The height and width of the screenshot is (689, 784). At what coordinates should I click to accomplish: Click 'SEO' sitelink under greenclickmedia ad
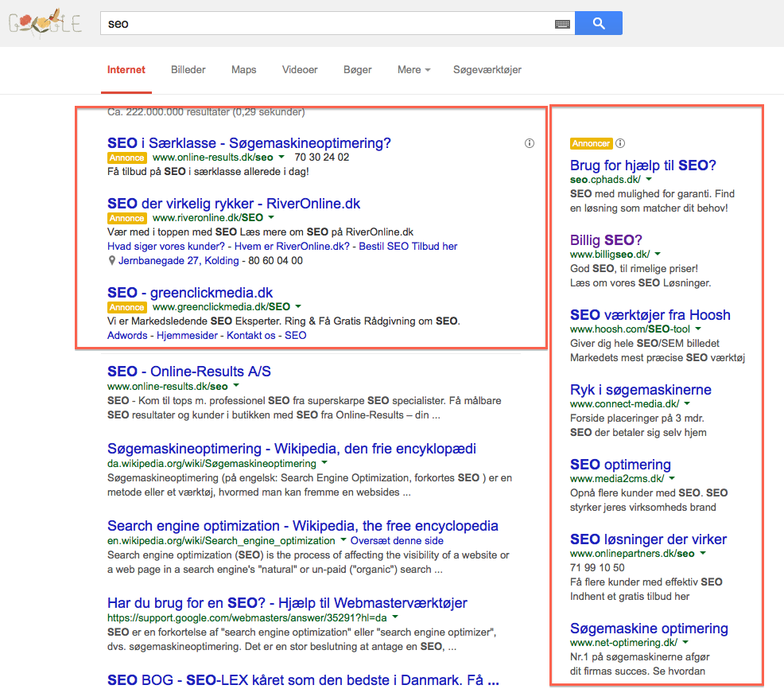296,335
